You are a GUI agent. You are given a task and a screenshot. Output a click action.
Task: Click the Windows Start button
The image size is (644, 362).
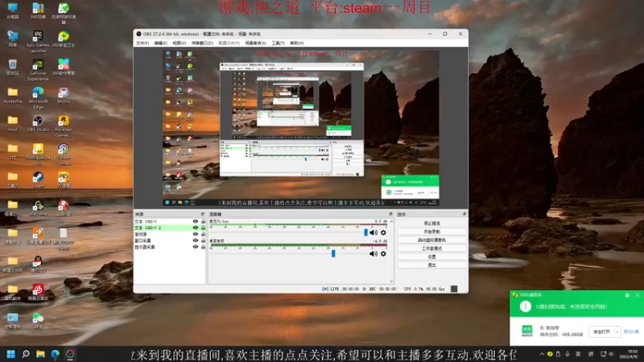click(x=11, y=354)
